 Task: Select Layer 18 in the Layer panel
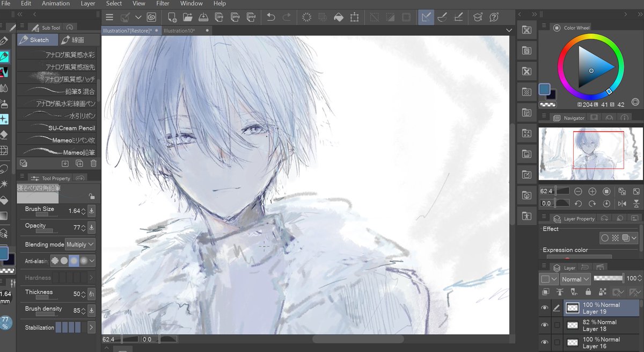(601, 325)
